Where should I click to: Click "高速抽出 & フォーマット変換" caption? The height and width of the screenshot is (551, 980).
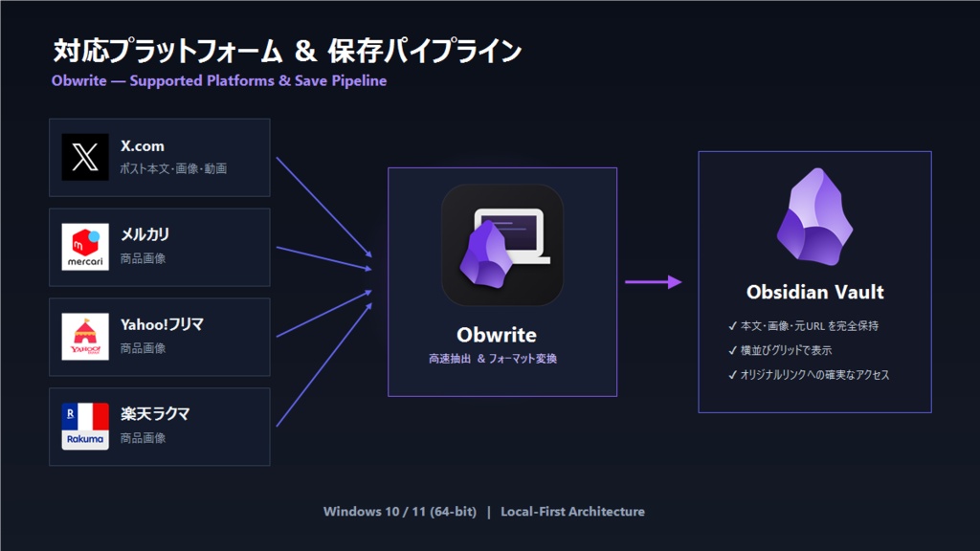pos(493,359)
